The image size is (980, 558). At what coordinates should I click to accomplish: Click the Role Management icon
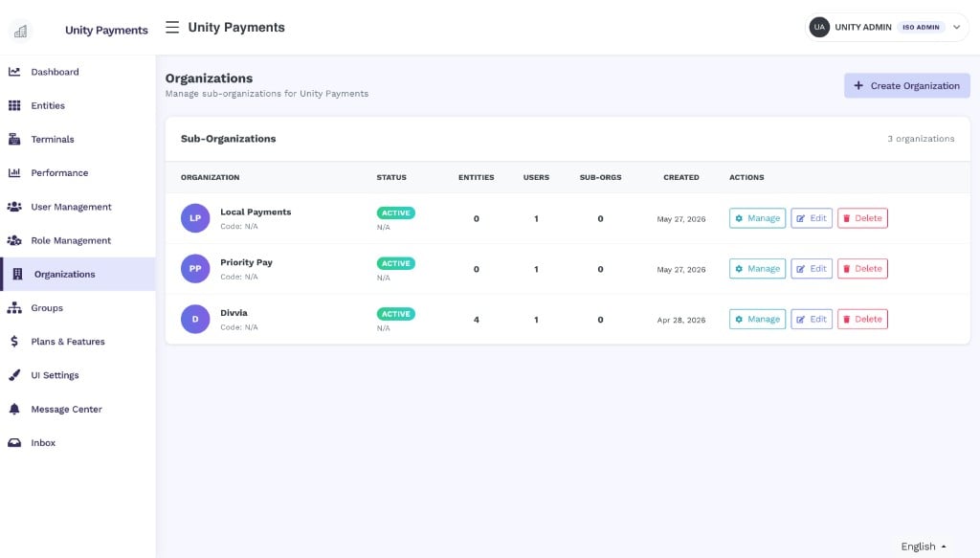tap(14, 240)
